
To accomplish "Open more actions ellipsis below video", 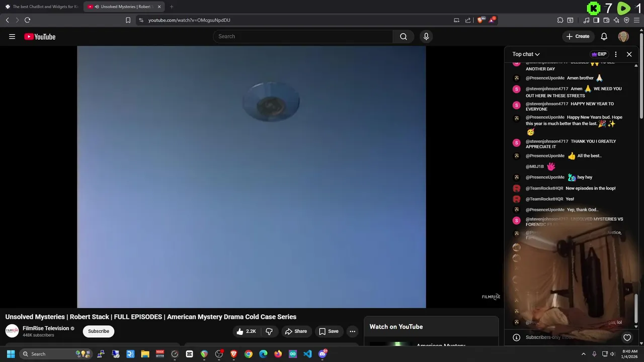I will [353, 331].
